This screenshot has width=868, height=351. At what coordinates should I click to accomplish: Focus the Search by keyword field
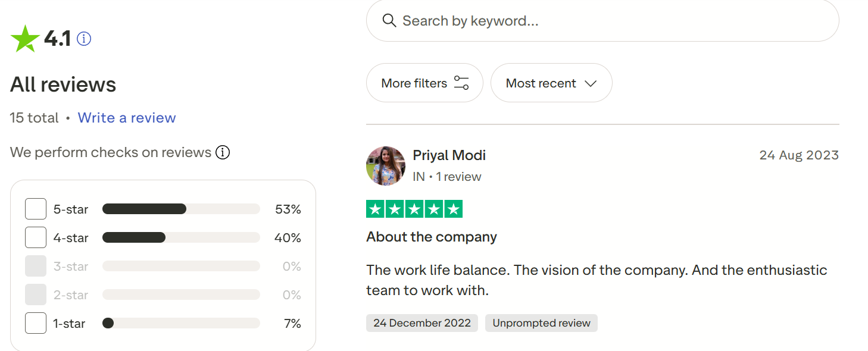tap(613, 21)
